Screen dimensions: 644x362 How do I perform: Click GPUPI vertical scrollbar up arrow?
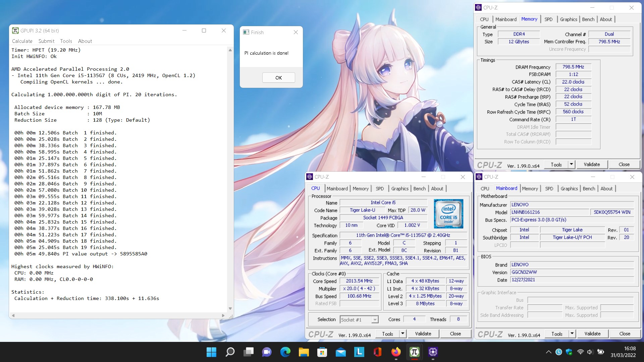pos(230,50)
